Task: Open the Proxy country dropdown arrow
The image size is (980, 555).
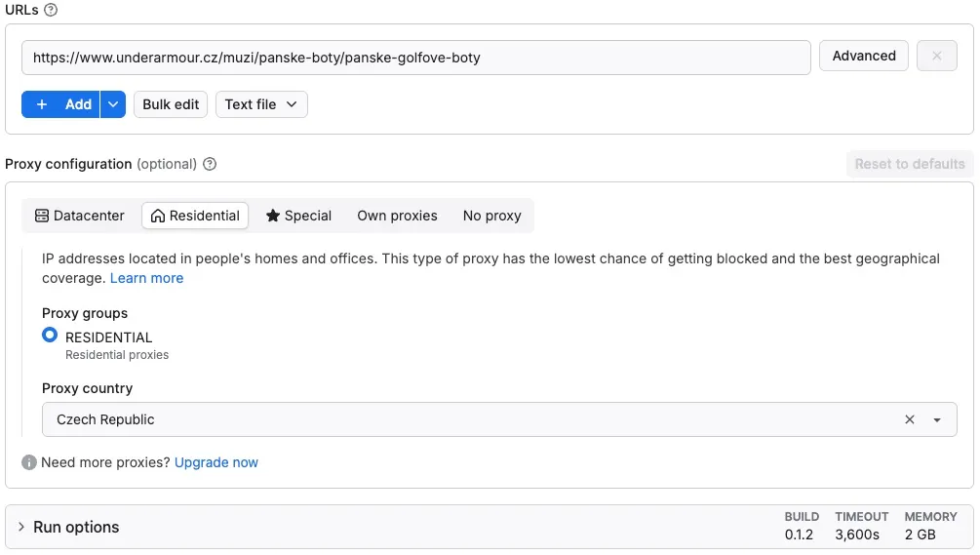Action: point(937,420)
